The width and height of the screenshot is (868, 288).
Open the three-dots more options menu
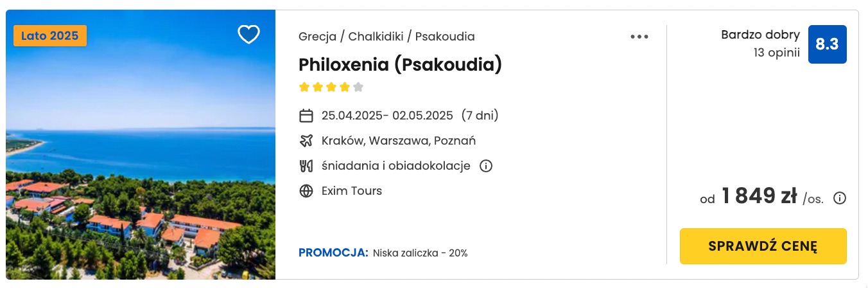639,37
